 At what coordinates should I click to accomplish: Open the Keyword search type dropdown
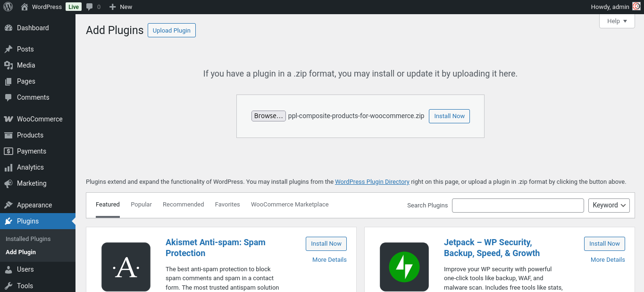point(609,205)
